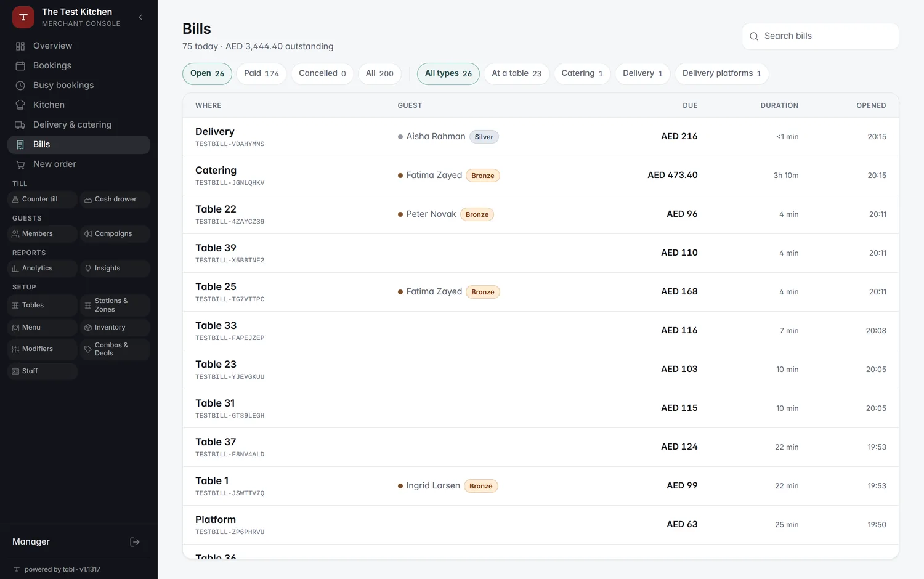
Task: Click the Manager account label
Action: pos(31,542)
